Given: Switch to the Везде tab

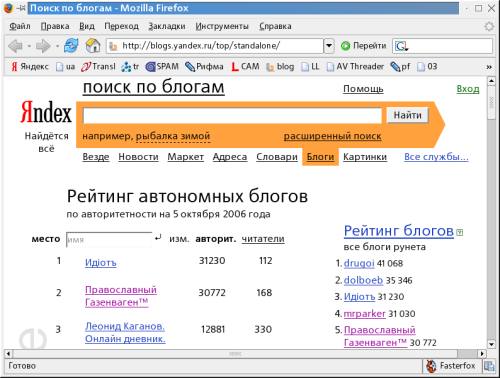Looking at the screenshot, I should [x=96, y=157].
